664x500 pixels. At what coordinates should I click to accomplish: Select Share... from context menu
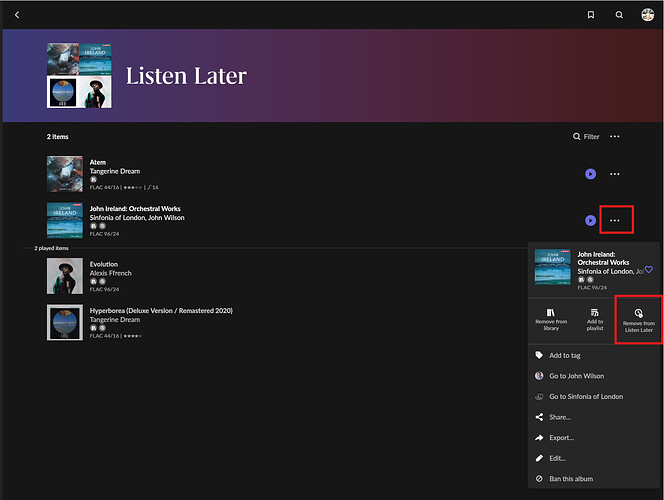(560, 417)
